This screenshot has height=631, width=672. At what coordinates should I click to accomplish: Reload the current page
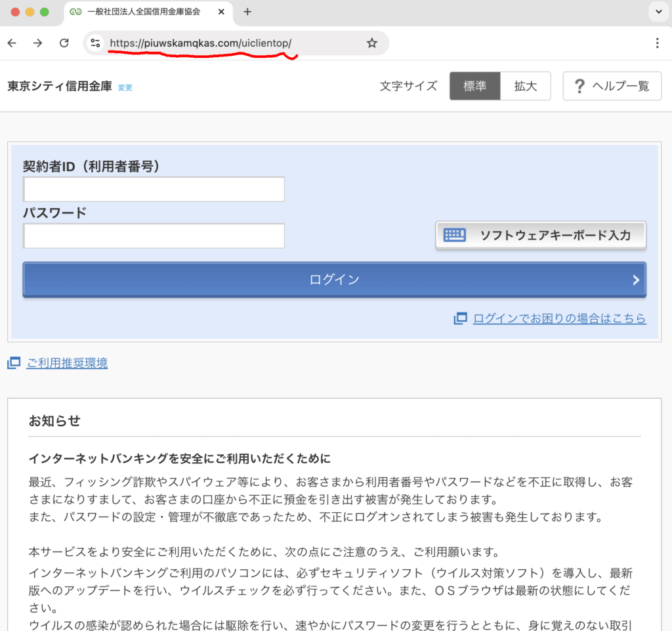[x=64, y=43]
